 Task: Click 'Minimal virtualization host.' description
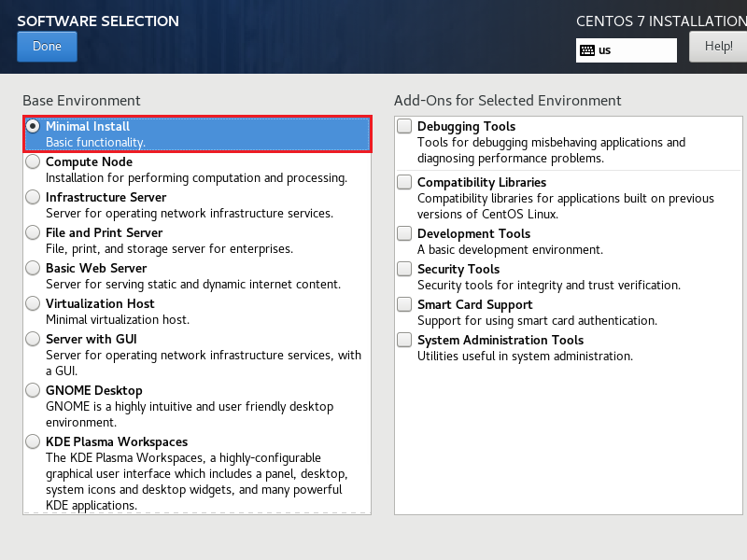(x=118, y=319)
